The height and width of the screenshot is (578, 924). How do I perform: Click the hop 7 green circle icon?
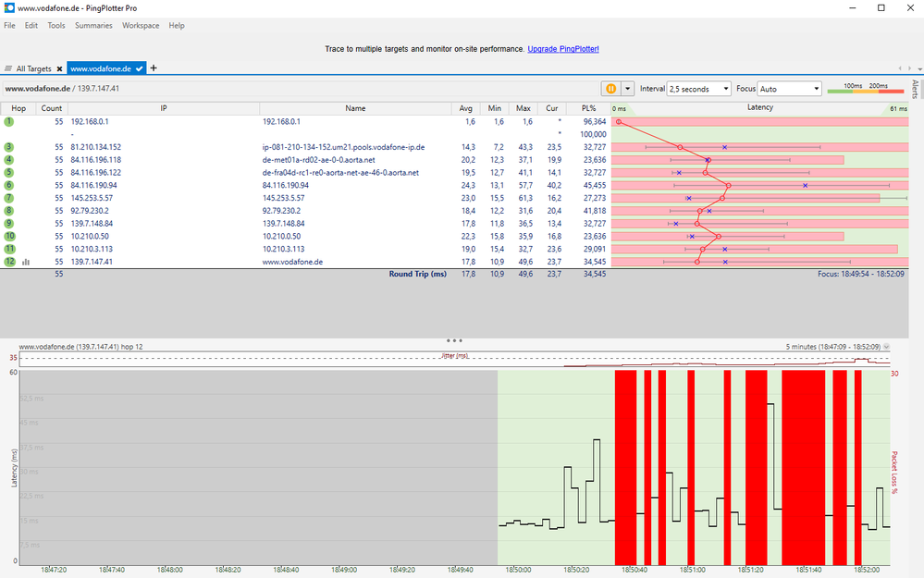coord(9,198)
